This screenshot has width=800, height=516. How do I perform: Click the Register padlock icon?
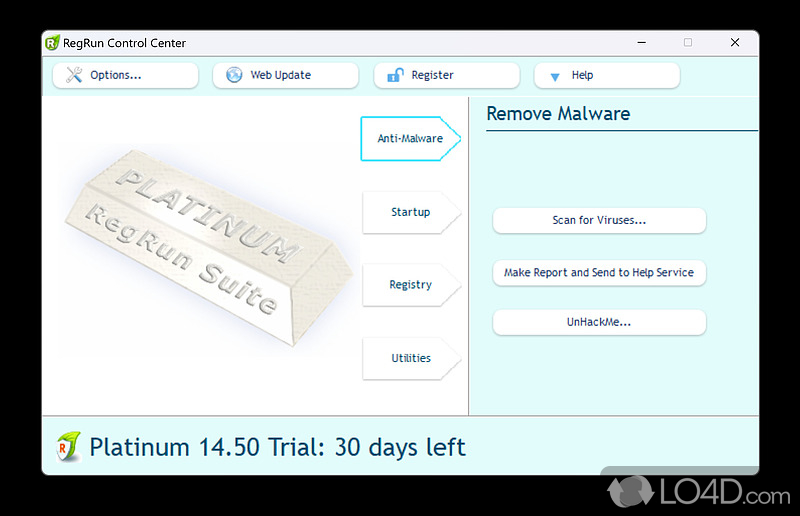pos(395,75)
